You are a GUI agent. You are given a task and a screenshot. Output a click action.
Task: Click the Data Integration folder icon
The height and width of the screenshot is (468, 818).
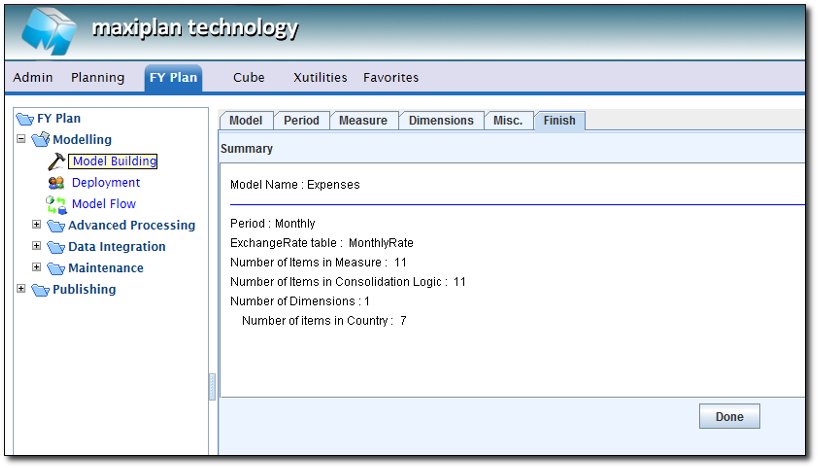pyautogui.click(x=56, y=247)
